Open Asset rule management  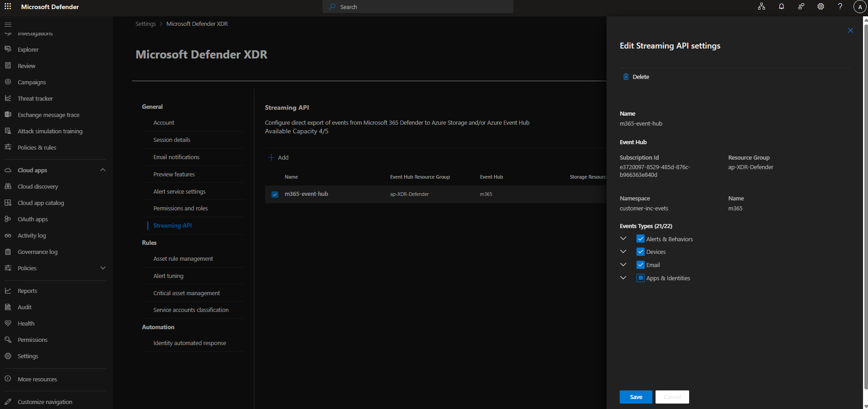[183, 259]
